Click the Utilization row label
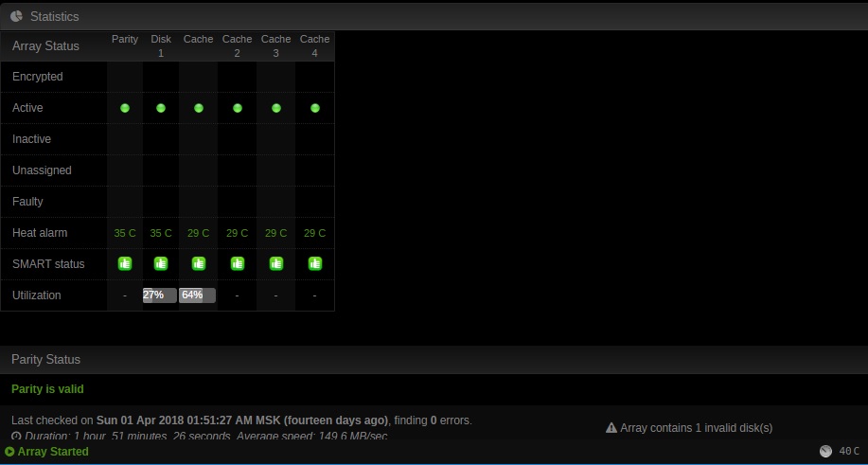Image resolution: width=868 pixels, height=465 pixels. pos(37,295)
